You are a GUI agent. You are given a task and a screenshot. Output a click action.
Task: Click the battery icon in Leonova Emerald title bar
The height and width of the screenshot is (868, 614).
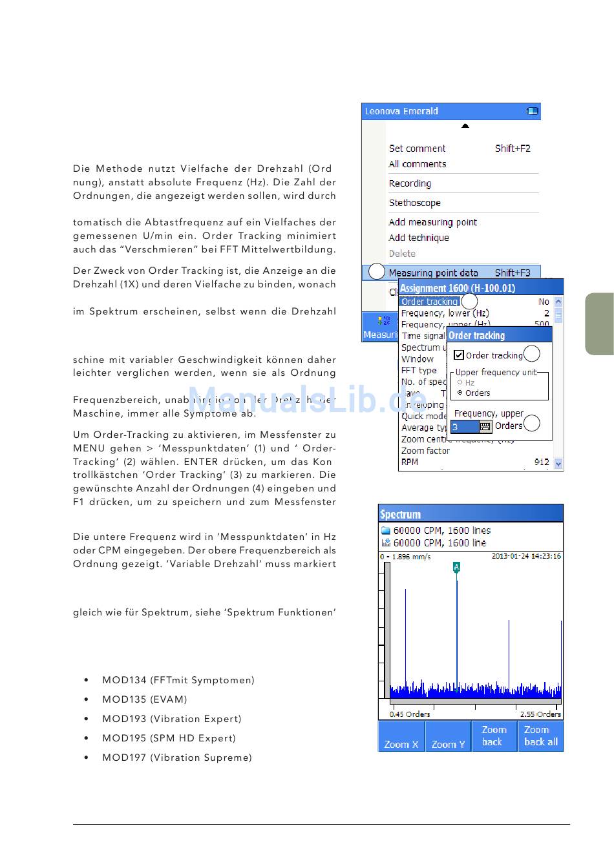click(532, 111)
